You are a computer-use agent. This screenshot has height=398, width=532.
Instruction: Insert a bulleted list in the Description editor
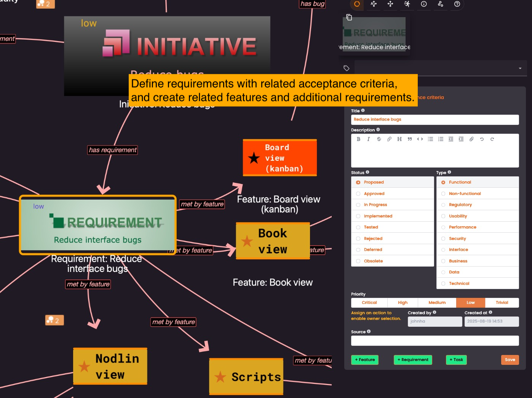[x=430, y=139]
